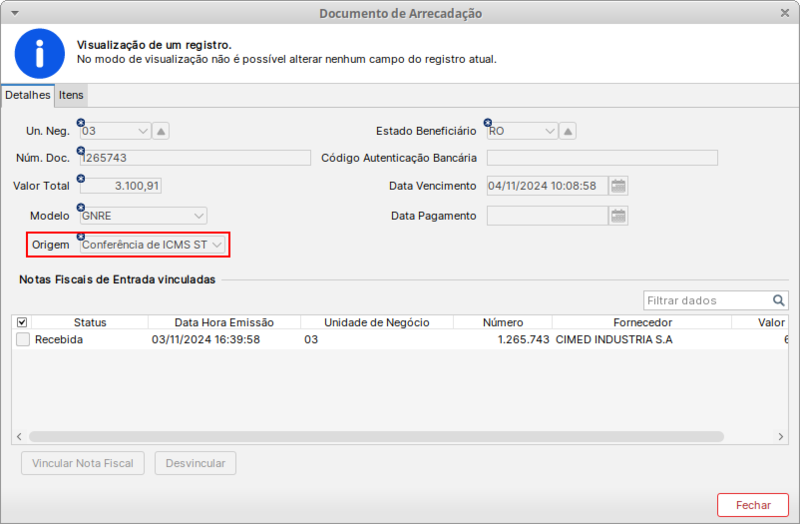Check the box for the Recebida row

23,340
